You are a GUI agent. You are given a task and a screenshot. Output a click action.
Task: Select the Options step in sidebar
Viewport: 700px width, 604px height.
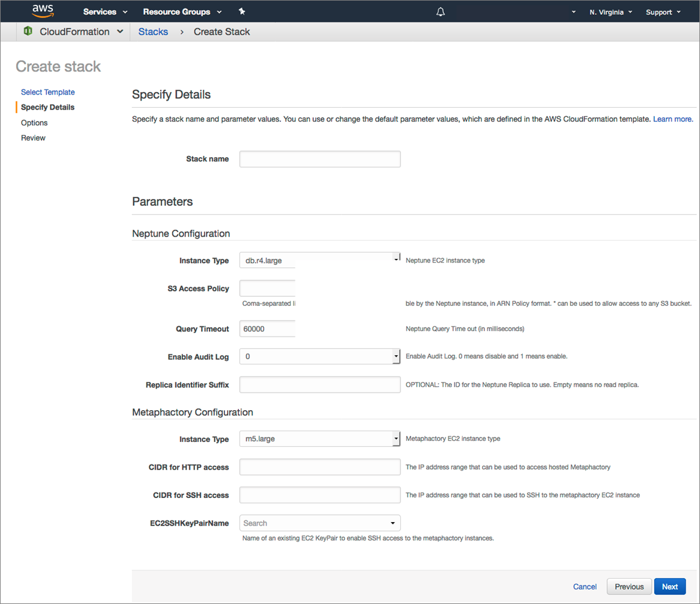(34, 123)
